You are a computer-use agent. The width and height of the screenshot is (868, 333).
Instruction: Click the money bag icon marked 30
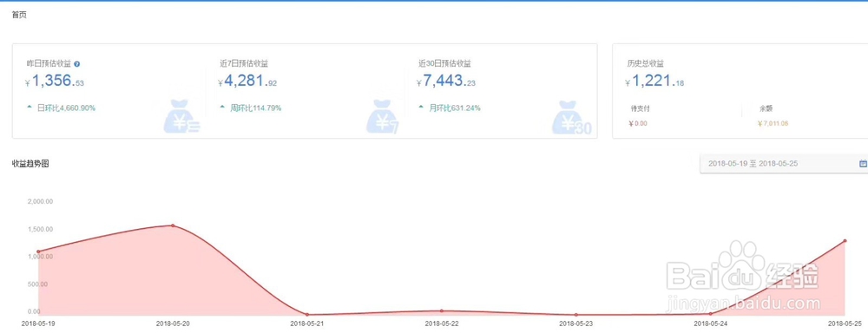click(572, 118)
